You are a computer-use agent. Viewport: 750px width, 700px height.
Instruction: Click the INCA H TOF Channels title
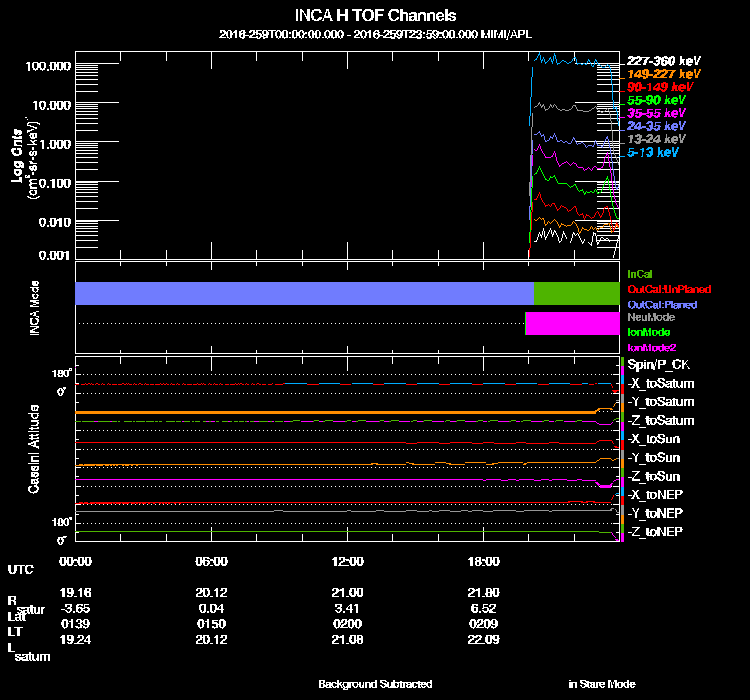pyautogui.click(x=376, y=16)
